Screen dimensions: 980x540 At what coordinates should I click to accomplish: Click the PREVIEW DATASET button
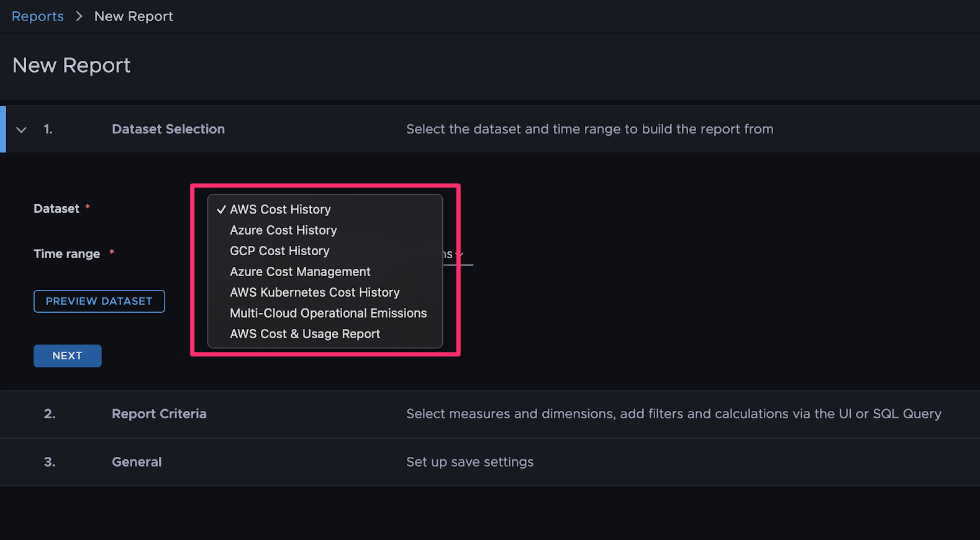click(x=99, y=301)
